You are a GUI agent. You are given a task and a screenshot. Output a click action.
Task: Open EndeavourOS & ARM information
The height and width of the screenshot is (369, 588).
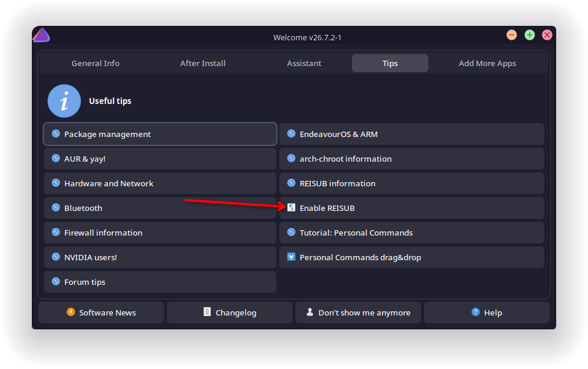(412, 134)
